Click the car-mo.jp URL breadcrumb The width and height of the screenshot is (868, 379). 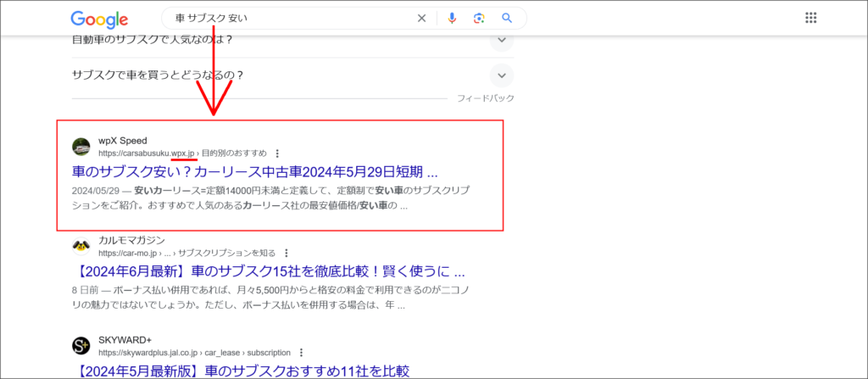click(x=187, y=254)
